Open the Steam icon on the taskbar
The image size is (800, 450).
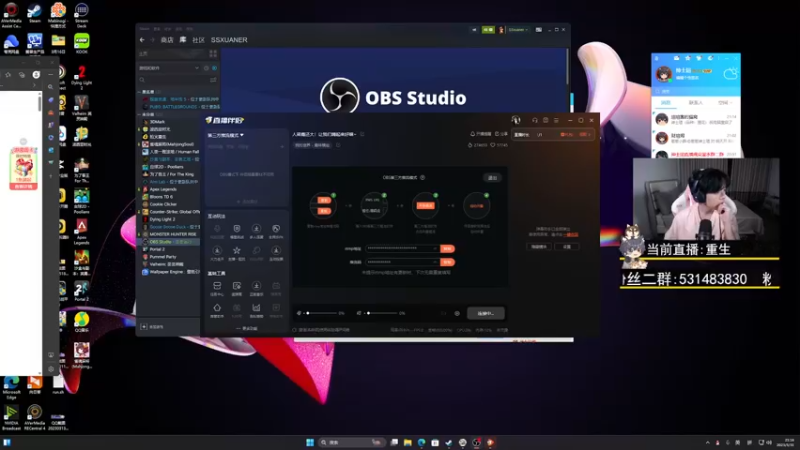[x=448, y=442]
